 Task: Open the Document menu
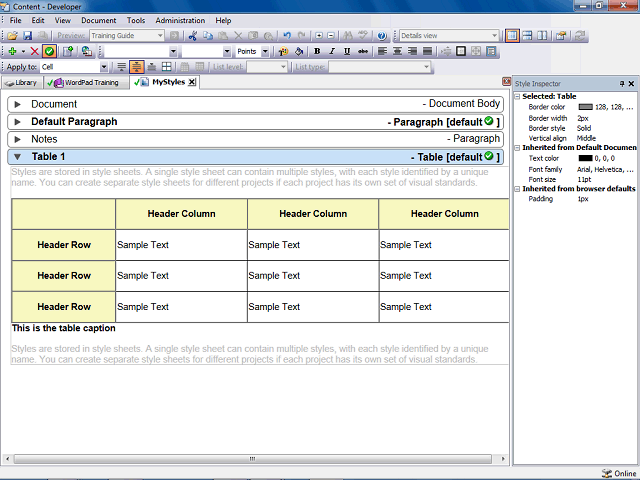(98, 20)
